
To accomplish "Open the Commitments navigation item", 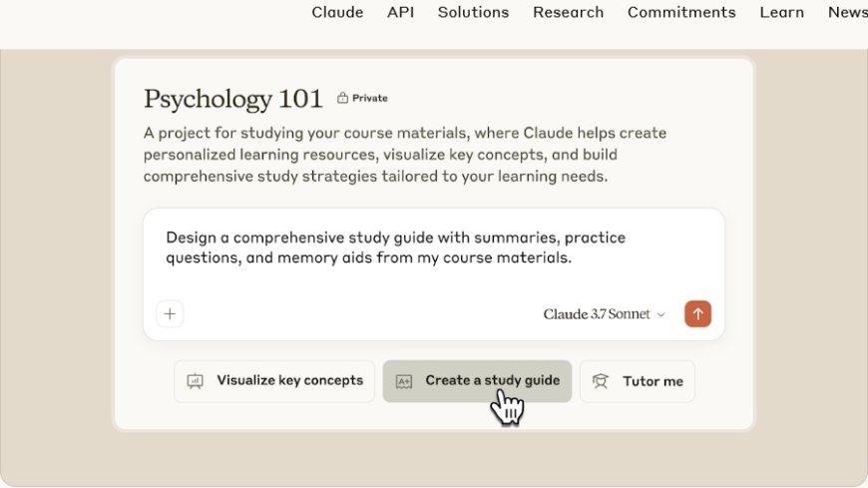I will 681,12.
